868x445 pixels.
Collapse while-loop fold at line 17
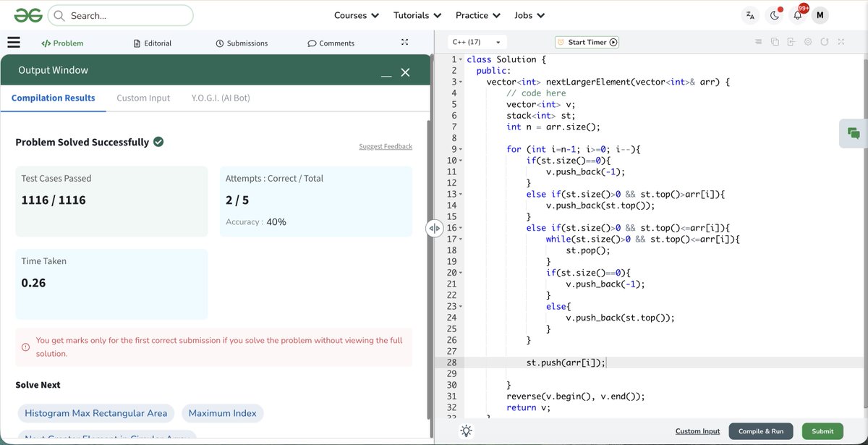[x=460, y=239]
